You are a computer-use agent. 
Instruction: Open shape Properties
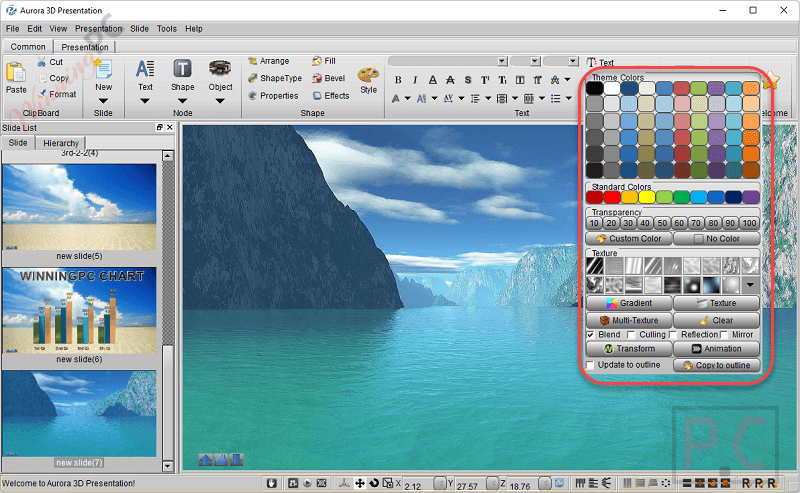click(273, 95)
